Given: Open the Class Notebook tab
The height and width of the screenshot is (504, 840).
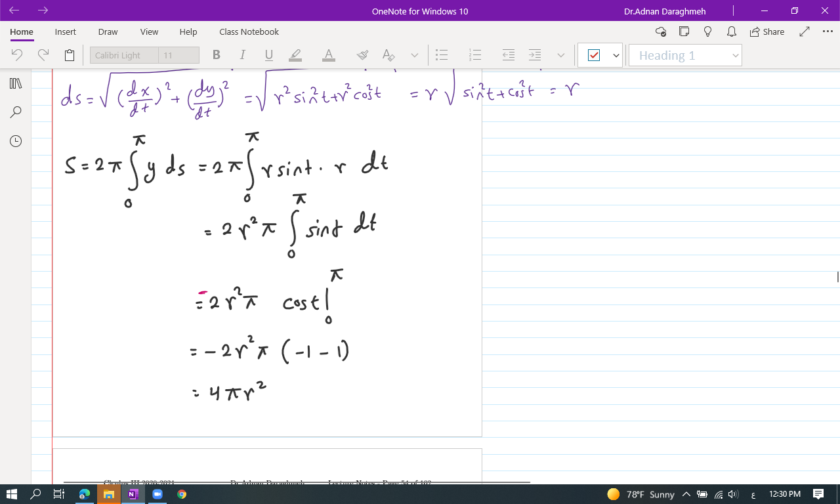Looking at the screenshot, I should (x=249, y=31).
